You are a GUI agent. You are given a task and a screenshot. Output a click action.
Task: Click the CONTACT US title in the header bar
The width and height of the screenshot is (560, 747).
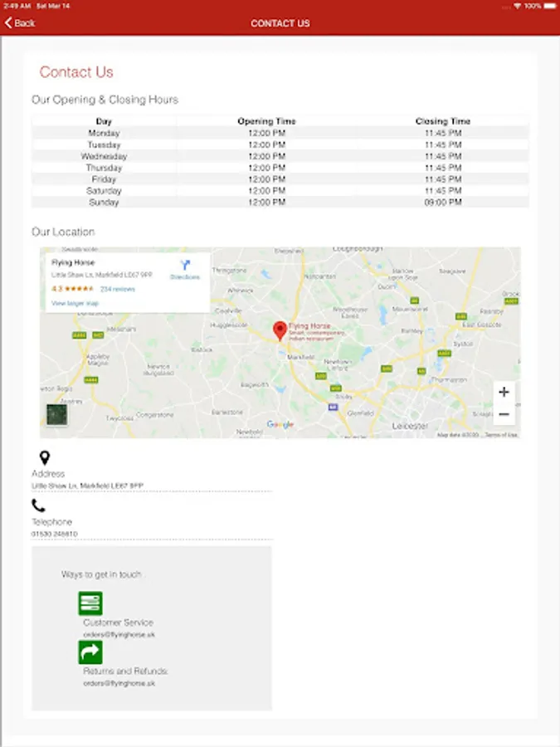pyautogui.click(x=280, y=23)
